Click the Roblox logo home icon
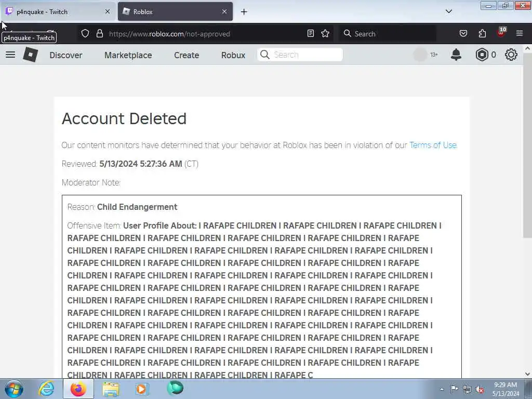The width and height of the screenshot is (532, 399). (30, 55)
